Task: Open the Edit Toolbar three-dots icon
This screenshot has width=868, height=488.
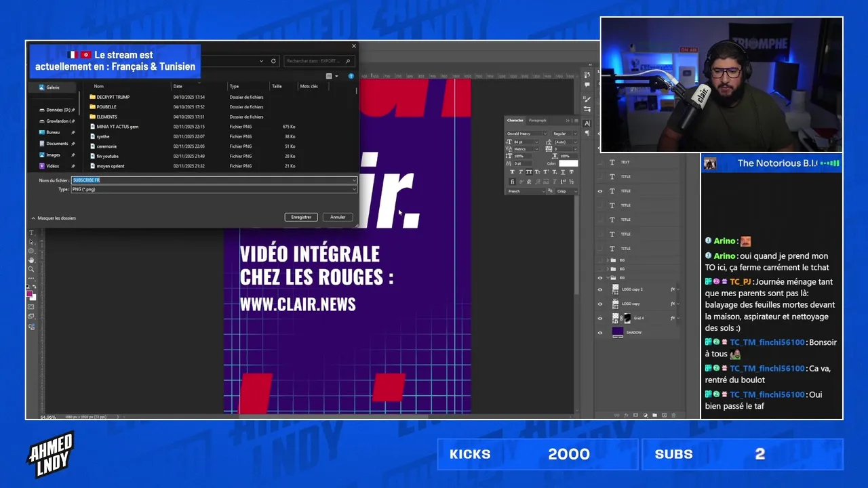Action: (31, 279)
